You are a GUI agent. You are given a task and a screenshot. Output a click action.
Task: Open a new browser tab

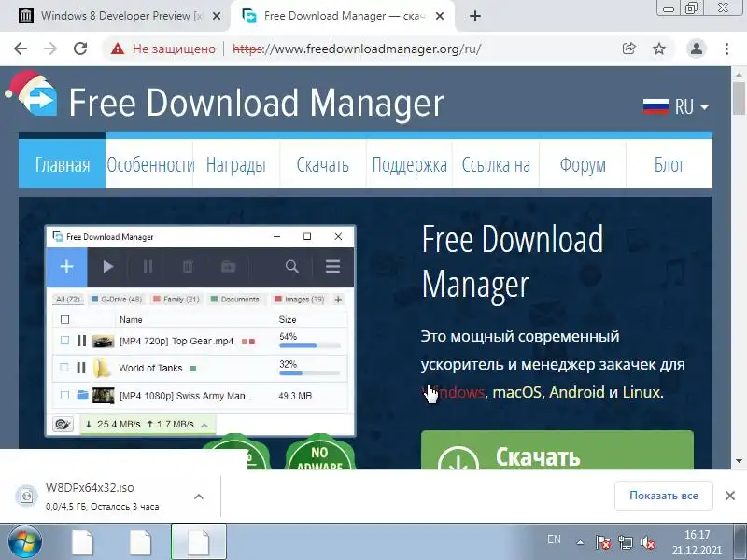point(475,16)
